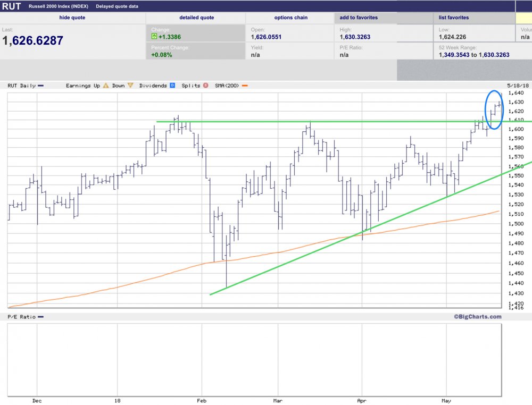Screen dimensions: 532x405
Task: Click the RUT Daily legend text
Action: (x=22, y=86)
